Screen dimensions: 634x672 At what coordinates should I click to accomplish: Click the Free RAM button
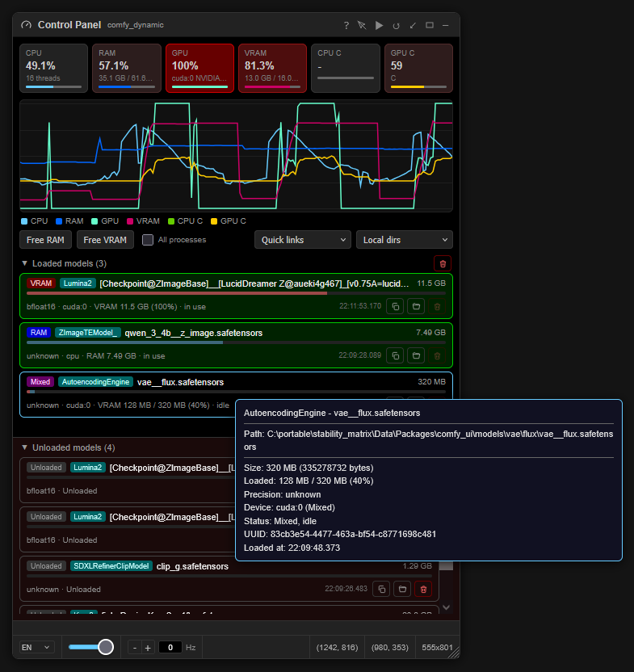(45, 240)
